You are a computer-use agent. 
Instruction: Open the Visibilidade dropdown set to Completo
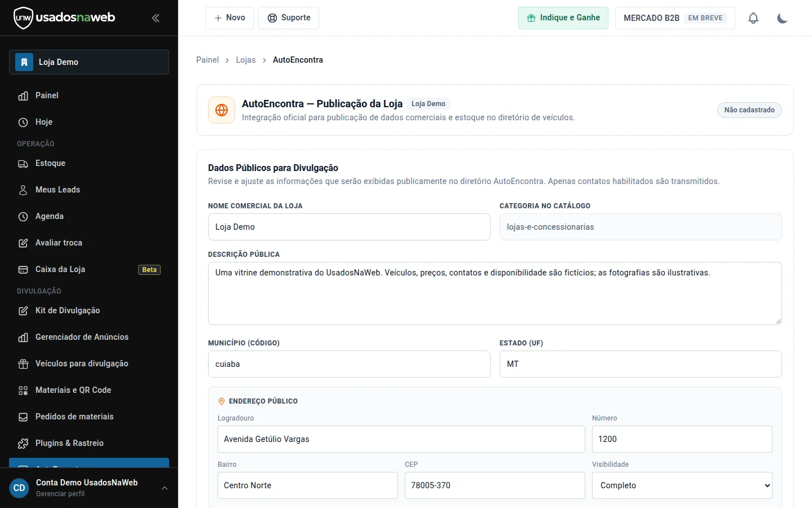tap(682, 485)
